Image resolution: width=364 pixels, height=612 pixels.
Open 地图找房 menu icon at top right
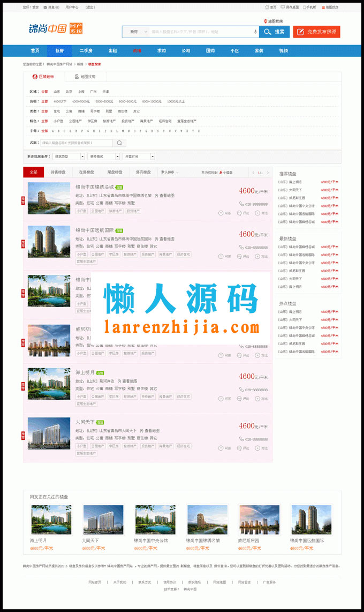pos(323,7)
